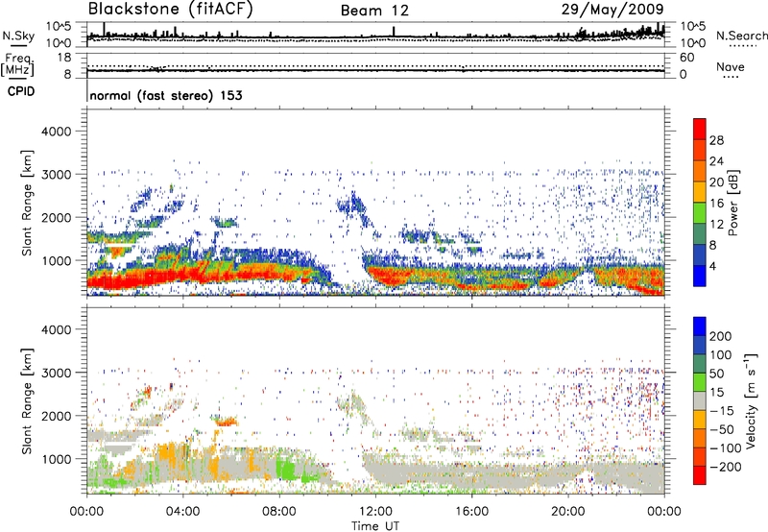
Task: Click the '2000' tick of the velocity panel
Action: [x=56, y=416]
